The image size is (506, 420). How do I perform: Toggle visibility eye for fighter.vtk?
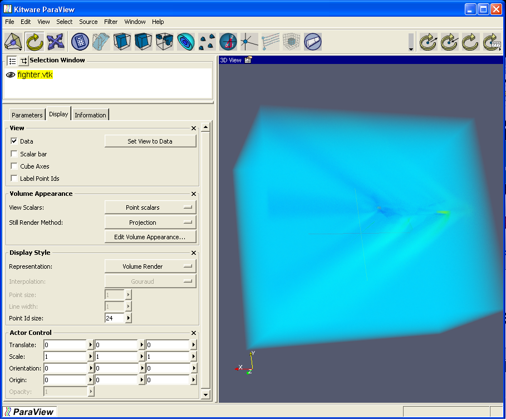pyautogui.click(x=11, y=75)
